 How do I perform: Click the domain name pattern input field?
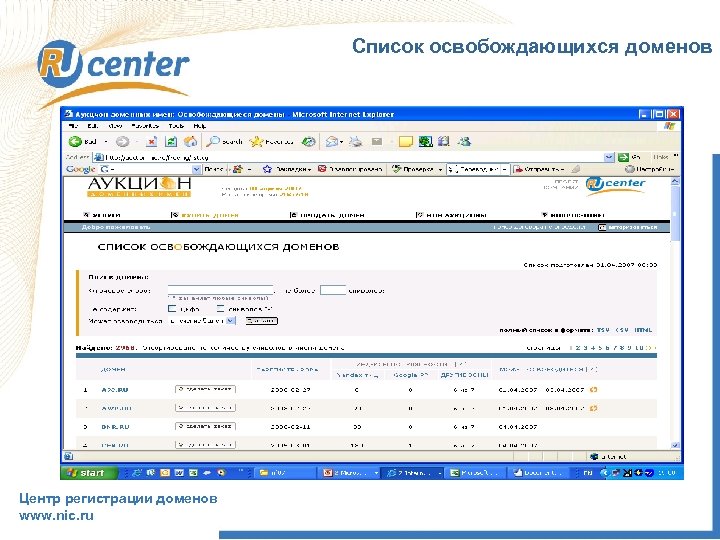220,290
